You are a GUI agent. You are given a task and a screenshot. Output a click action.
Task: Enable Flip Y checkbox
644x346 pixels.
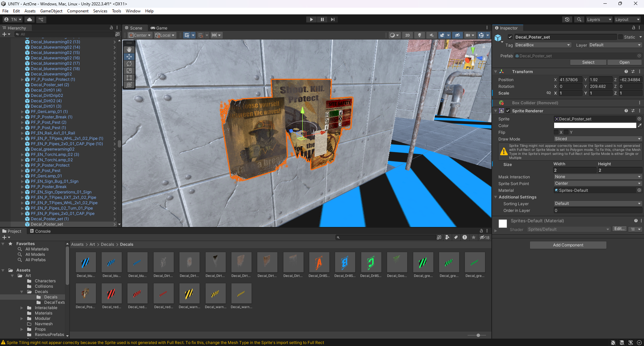566,132
